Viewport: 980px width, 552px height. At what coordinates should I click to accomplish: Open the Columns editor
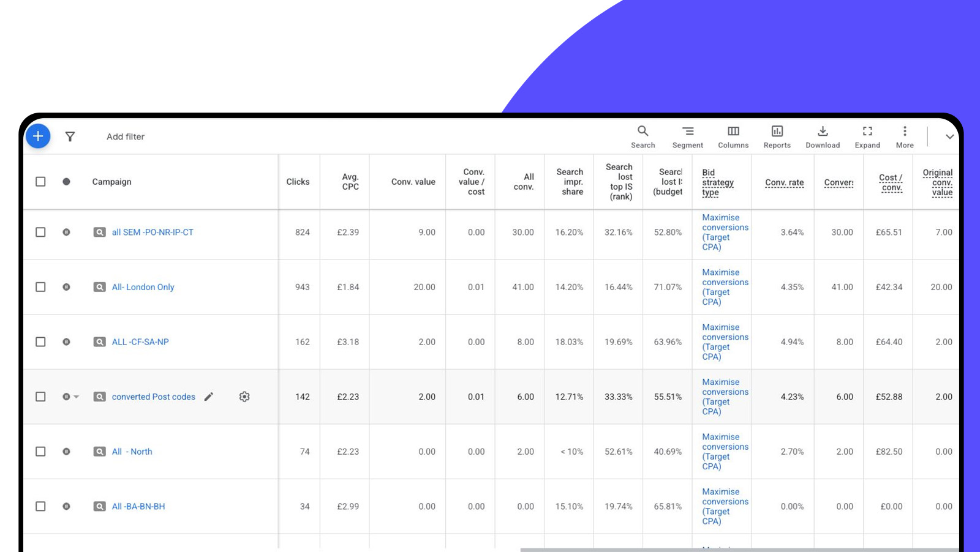click(733, 136)
